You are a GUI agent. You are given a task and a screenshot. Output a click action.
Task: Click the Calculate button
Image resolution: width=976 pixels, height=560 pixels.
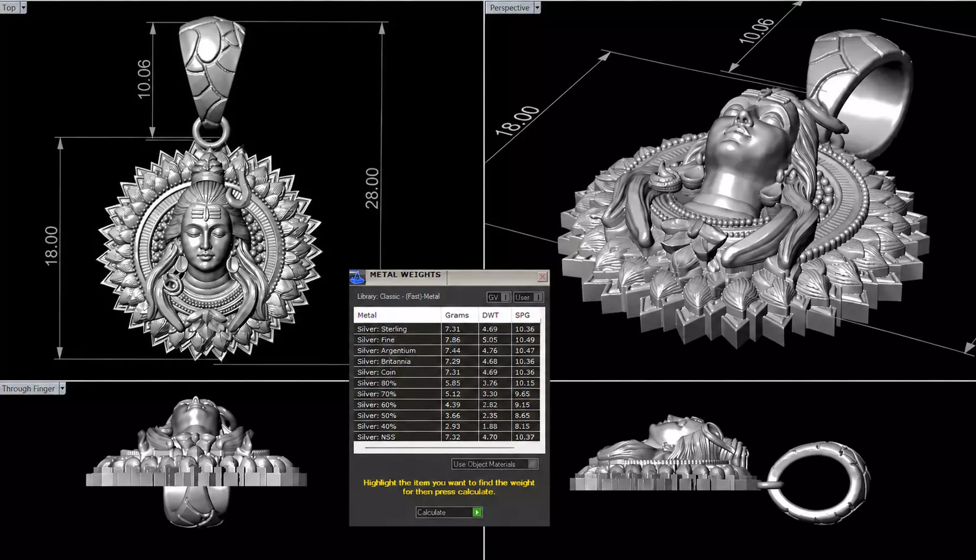449,512
